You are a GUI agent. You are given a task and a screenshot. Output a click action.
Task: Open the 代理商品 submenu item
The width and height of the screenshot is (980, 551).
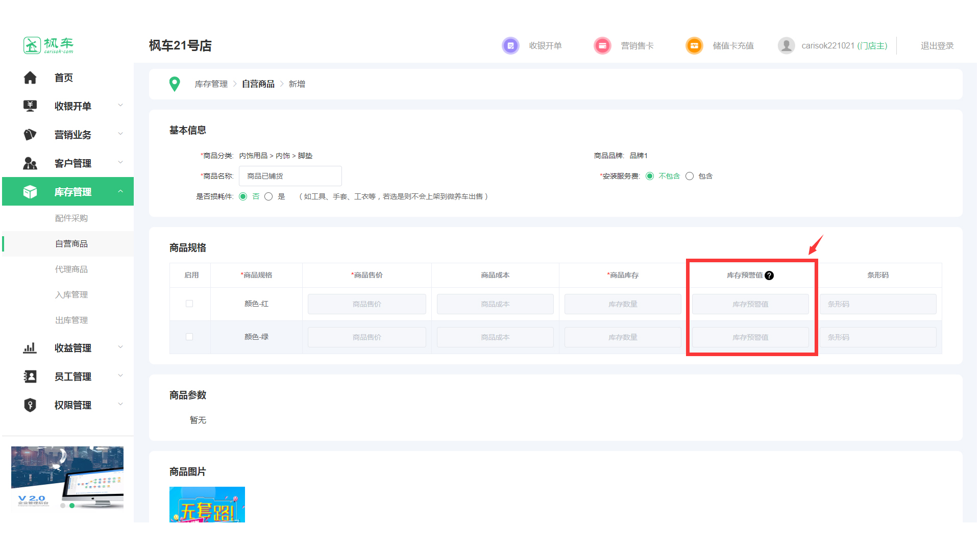(71, 269)
